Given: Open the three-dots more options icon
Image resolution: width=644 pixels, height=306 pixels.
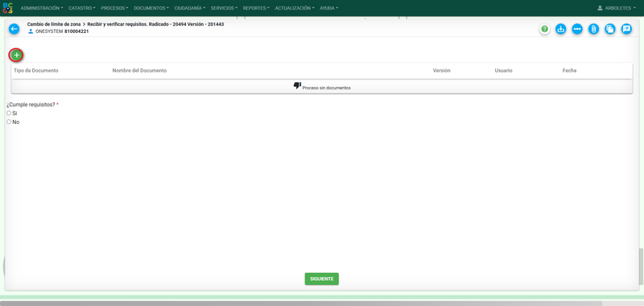Looking at the screenshot, I should (x=577, y=29).
